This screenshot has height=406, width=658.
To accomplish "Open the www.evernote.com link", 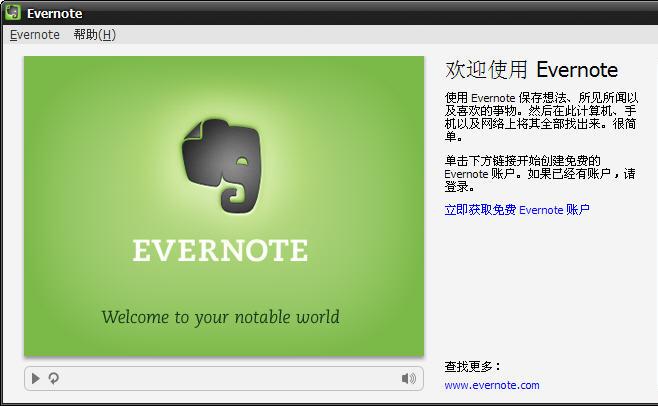I will (491, 385).
